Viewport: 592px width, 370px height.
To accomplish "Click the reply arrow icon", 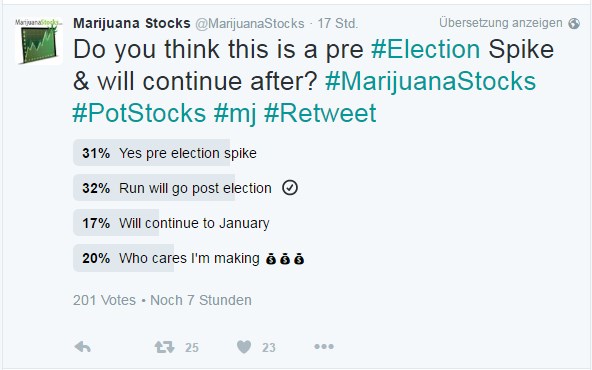I will tap(83, 347).
